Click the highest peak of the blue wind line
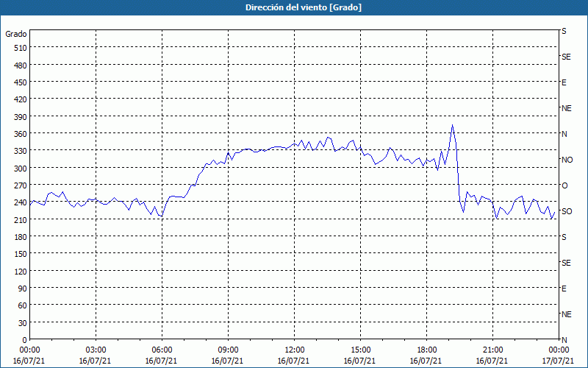 [x=452, y=125]
